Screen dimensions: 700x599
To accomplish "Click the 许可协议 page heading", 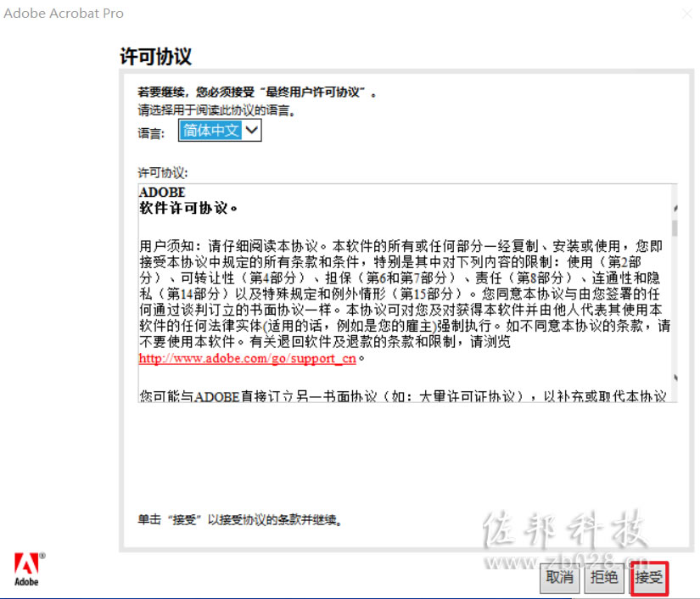I will 156,57.
